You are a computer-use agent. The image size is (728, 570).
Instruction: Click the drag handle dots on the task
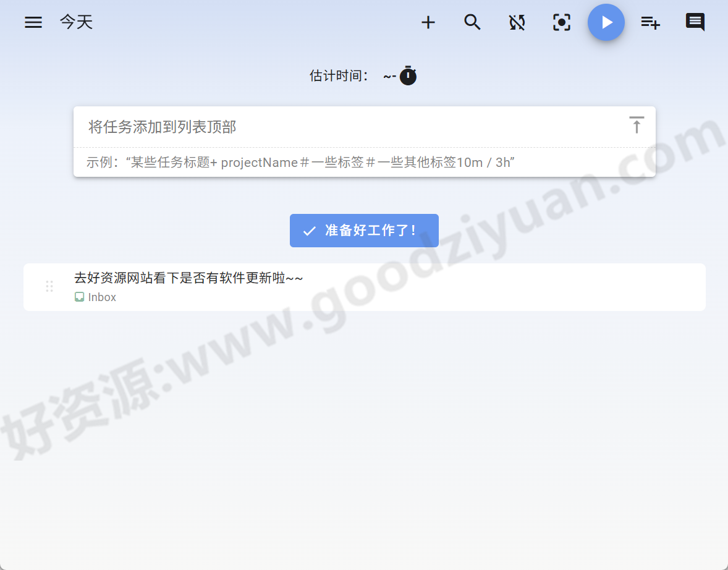(49, 286)
